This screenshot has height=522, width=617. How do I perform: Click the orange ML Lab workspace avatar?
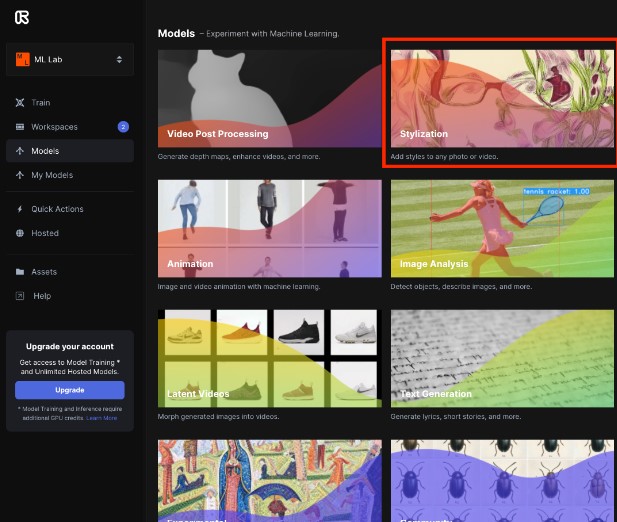[22, 59]
